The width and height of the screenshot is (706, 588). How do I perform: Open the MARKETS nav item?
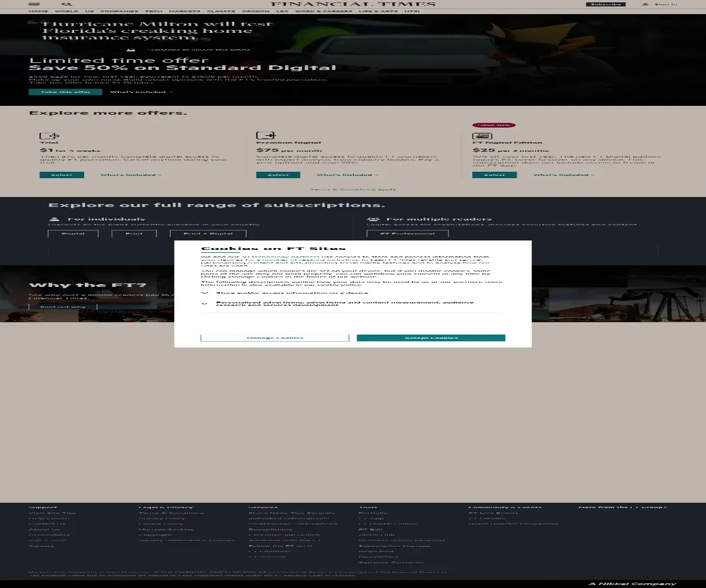click(185, 11)
